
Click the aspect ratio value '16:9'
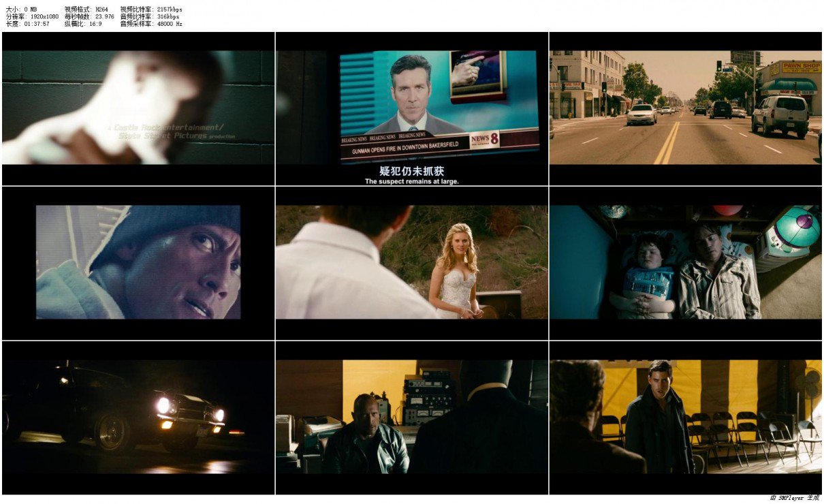pos(95,24)
